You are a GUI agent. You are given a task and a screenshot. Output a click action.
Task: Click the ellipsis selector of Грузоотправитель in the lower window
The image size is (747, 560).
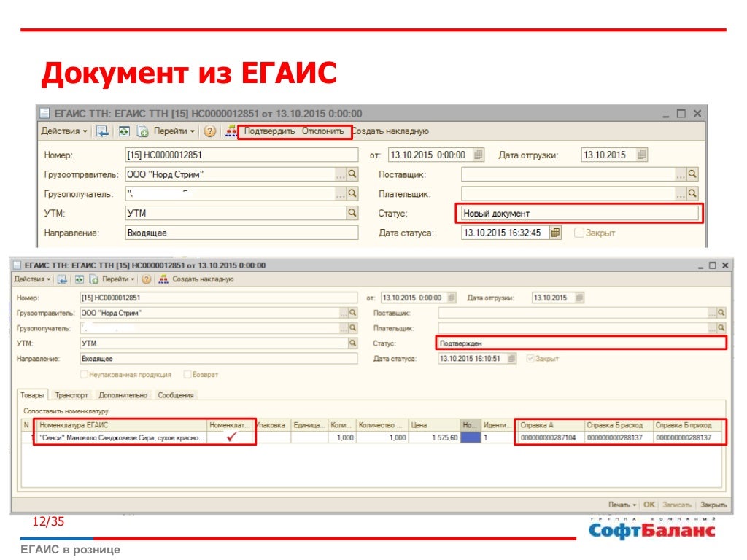[344, 313]
